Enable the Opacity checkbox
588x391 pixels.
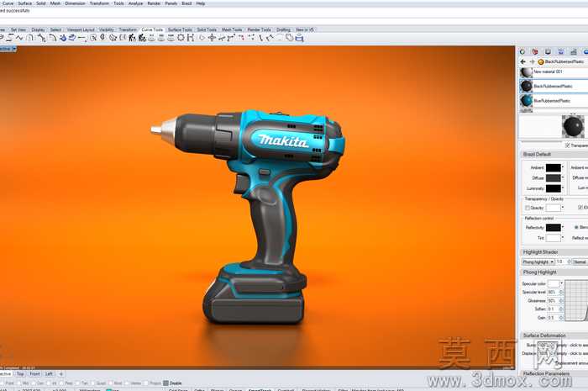coord(528,208)
